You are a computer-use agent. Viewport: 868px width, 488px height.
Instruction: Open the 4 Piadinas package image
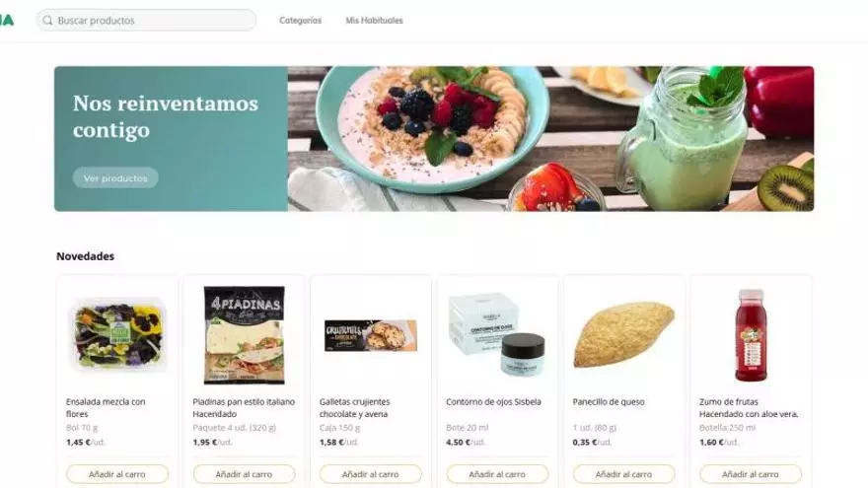coord(245,335)
